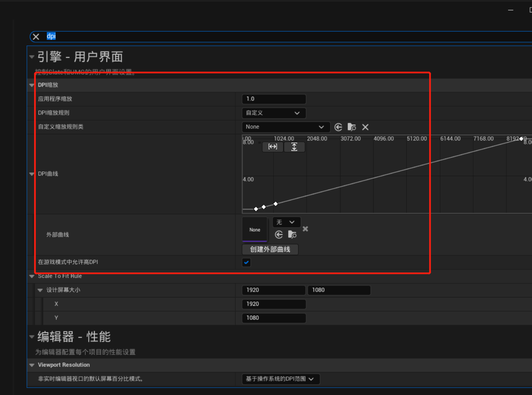This screenshot has width=532, height=395.
Task: Open the 自定义缩放规则类 None dropdown
Action: [286, 127]
